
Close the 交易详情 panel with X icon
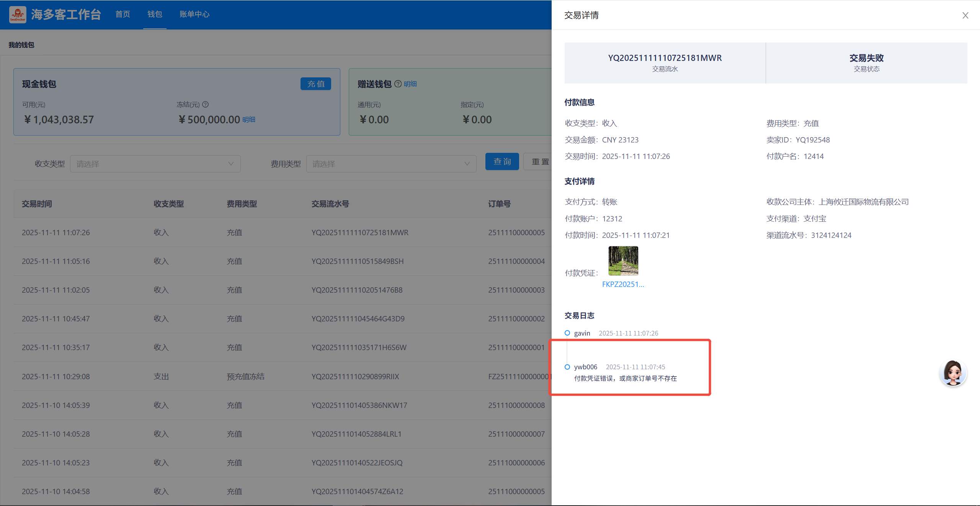965,15
